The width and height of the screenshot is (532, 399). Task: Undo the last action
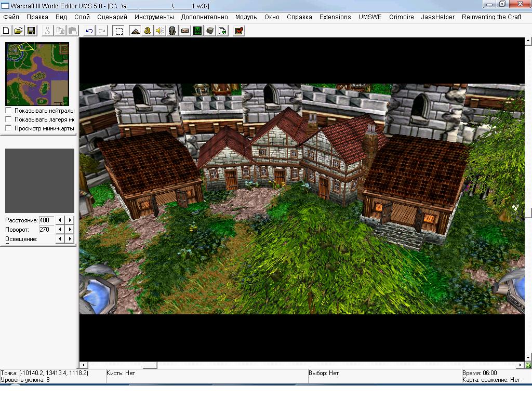89,31
